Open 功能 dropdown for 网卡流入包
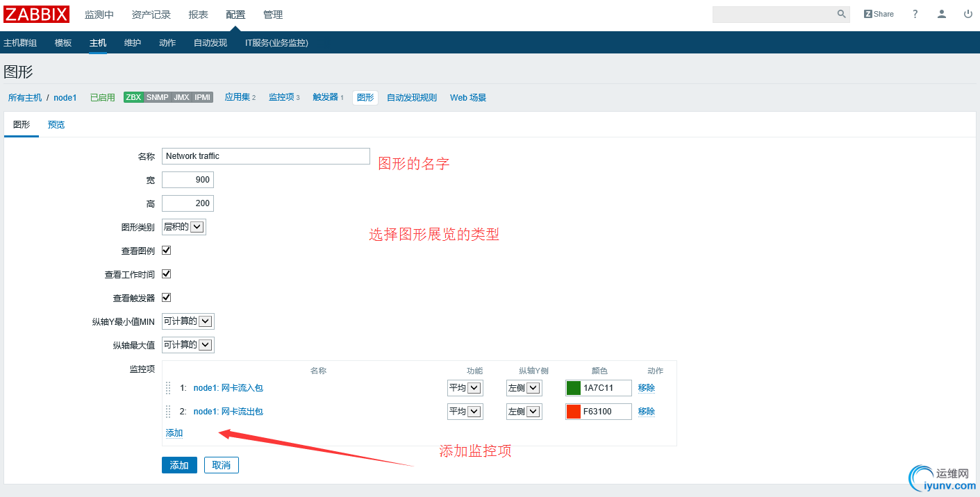980x497 pixels. coord(465,388)
